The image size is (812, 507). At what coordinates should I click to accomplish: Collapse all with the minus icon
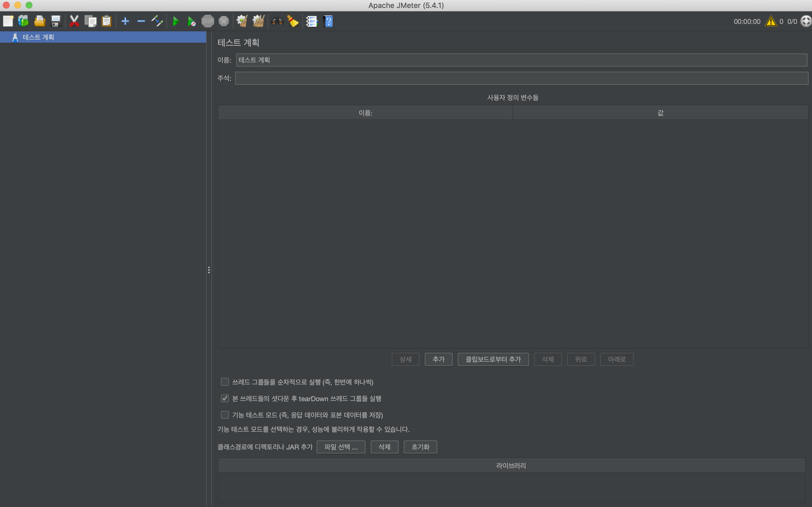click(x=141, y=21)
